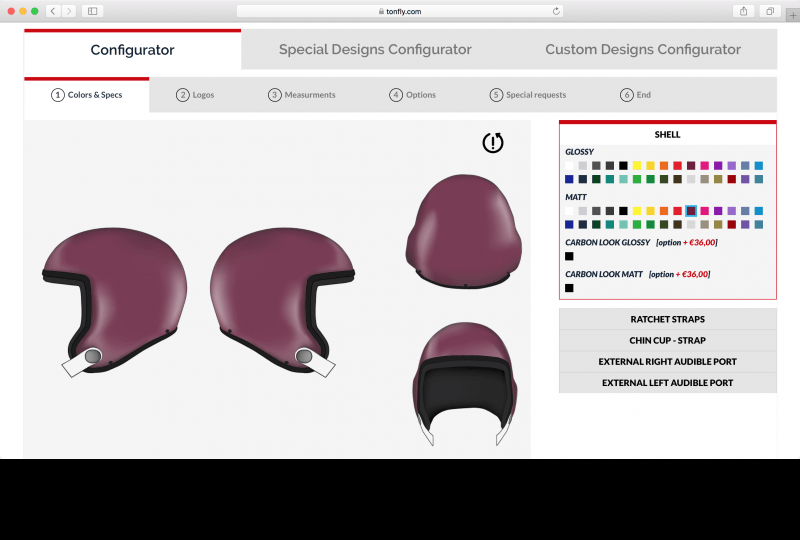The height and width of the screenshot is (540, 800).
Task: Pick the matt black shell swatch
Action: tap(623, 211)
